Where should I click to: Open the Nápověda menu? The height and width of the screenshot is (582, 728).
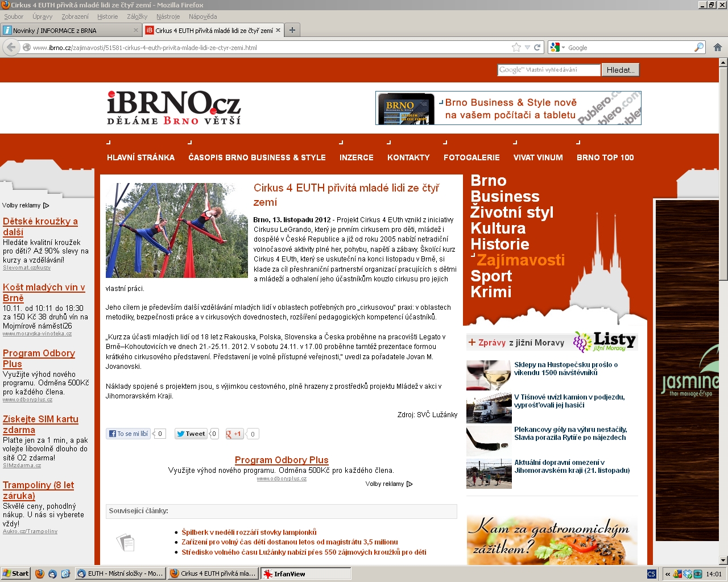[203, 16]
